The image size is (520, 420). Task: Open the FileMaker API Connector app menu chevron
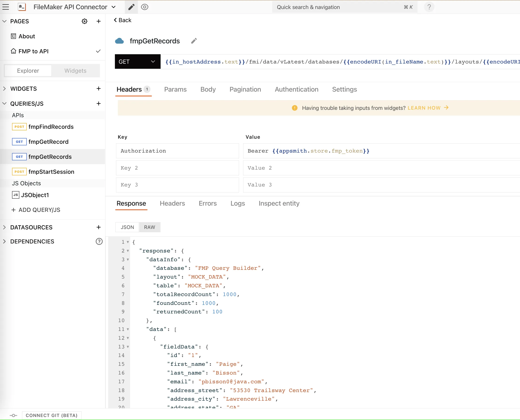[113, 7]
